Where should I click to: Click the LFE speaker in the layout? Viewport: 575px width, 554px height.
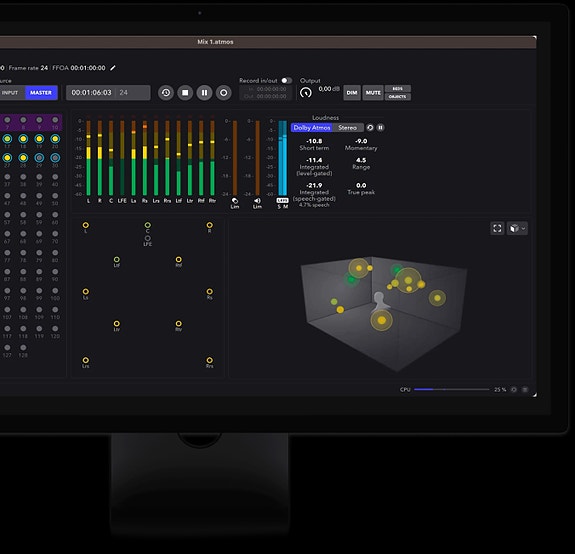point(147,238)
